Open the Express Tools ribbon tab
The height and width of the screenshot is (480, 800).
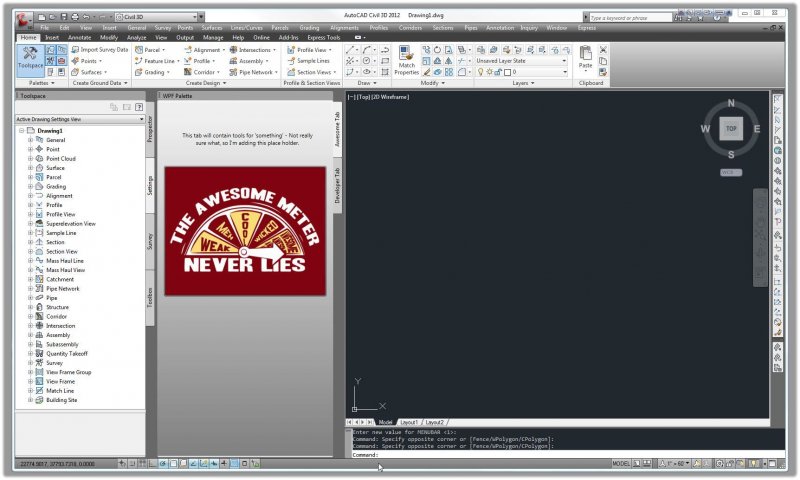click(323, 37)
